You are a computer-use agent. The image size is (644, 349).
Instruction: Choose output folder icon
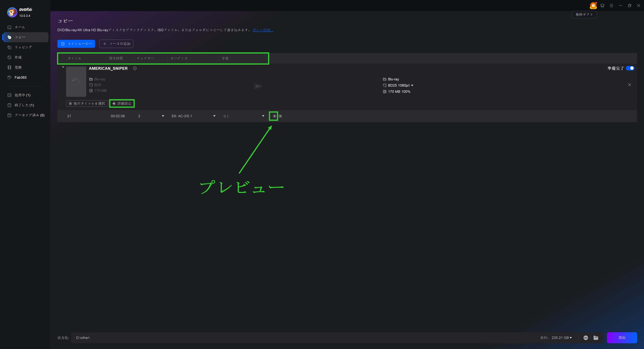[596, 338]
